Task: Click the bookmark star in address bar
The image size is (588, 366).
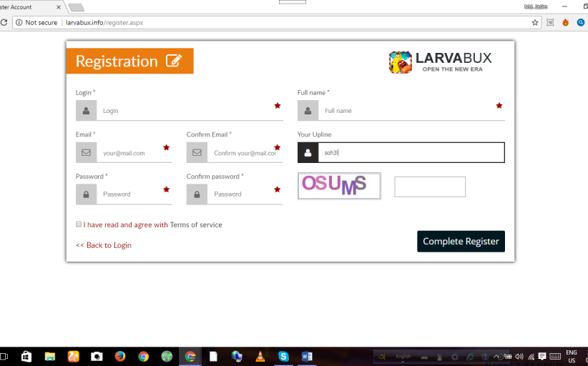Action: point(534,22)
